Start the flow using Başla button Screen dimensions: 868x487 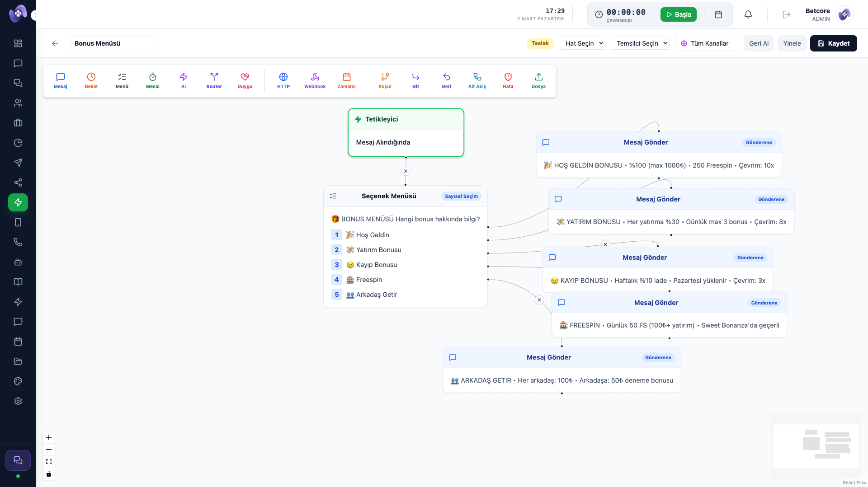pos(678,14)
